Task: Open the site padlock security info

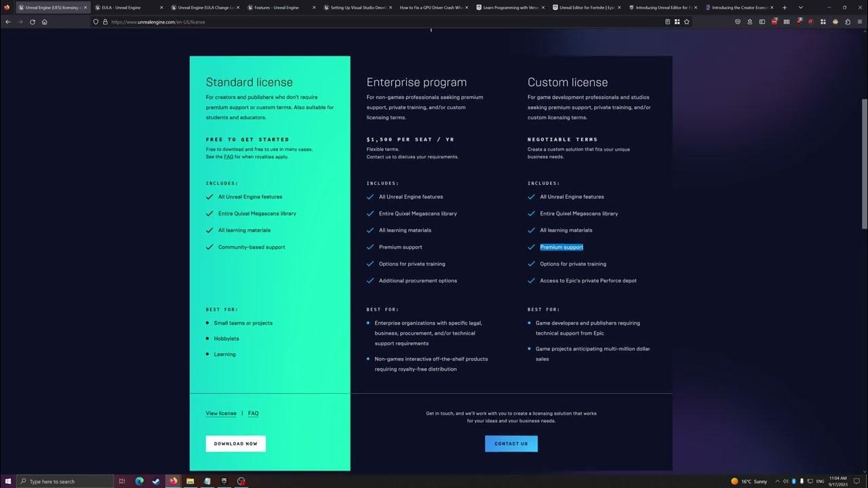Action: [x=105, y=22]
